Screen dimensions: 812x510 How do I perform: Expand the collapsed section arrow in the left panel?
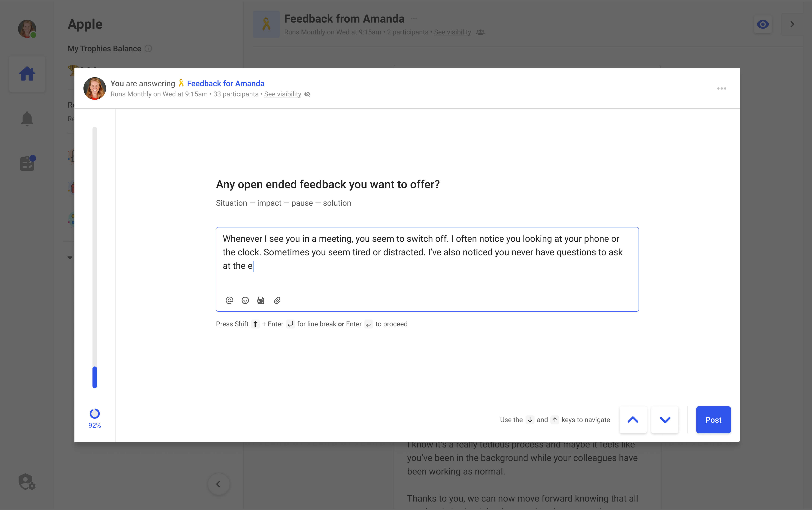click(x=70, y=258)
